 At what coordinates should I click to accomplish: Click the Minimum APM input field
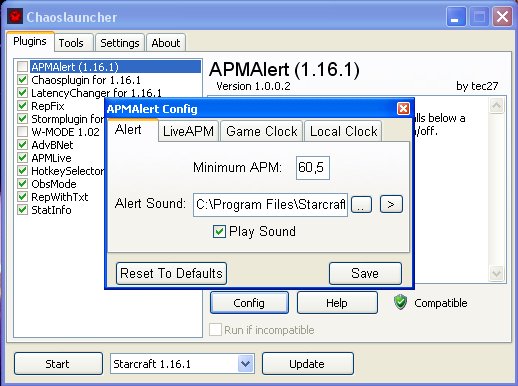(313, 168)
